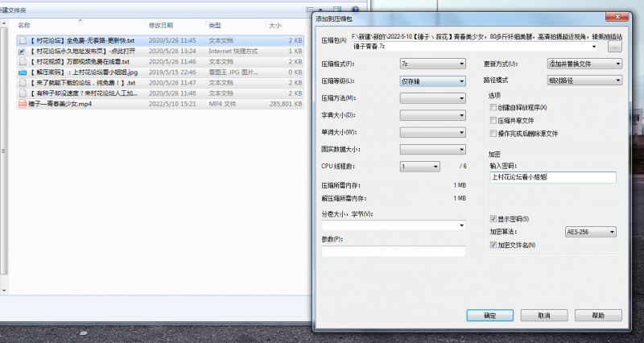644x343 pixels.
Task: Open the update mode dropdown
Action: coord(584,64)
